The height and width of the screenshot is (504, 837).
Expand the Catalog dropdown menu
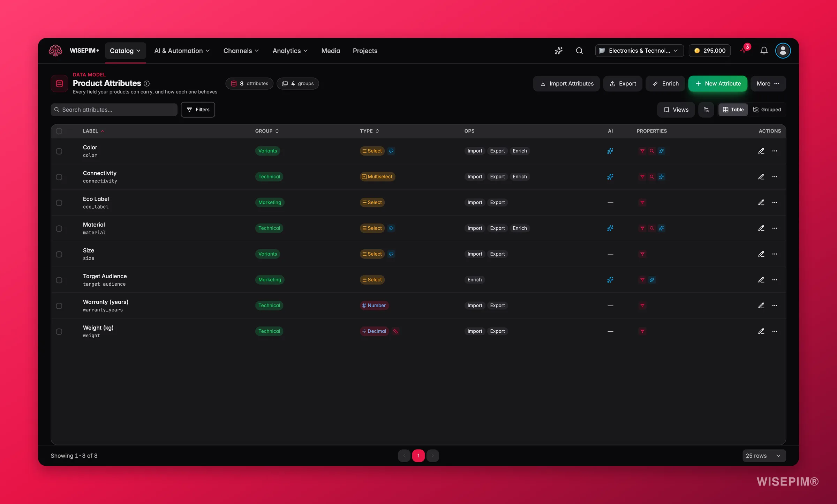[x=125, y=51]
